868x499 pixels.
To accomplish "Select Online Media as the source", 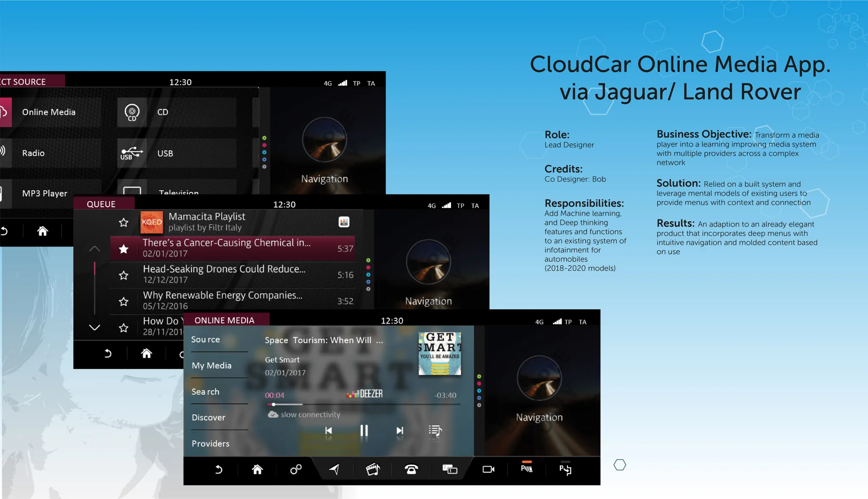I will tap(49, 112).
